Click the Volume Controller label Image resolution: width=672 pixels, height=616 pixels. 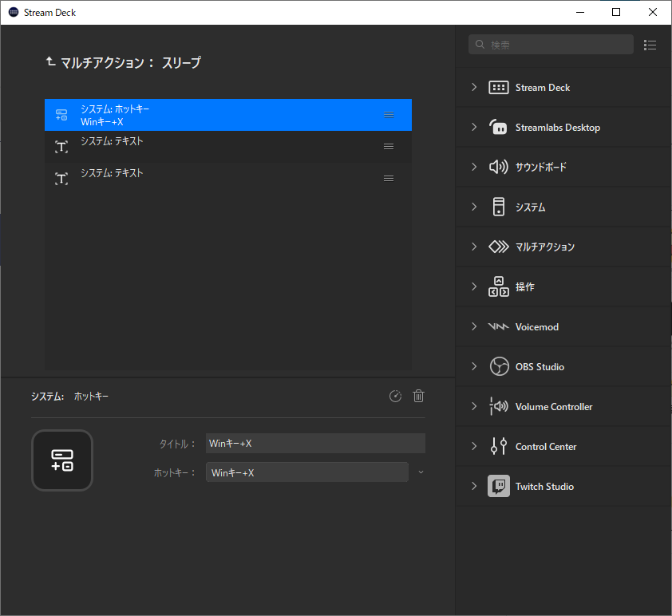[x=554, y=406]
